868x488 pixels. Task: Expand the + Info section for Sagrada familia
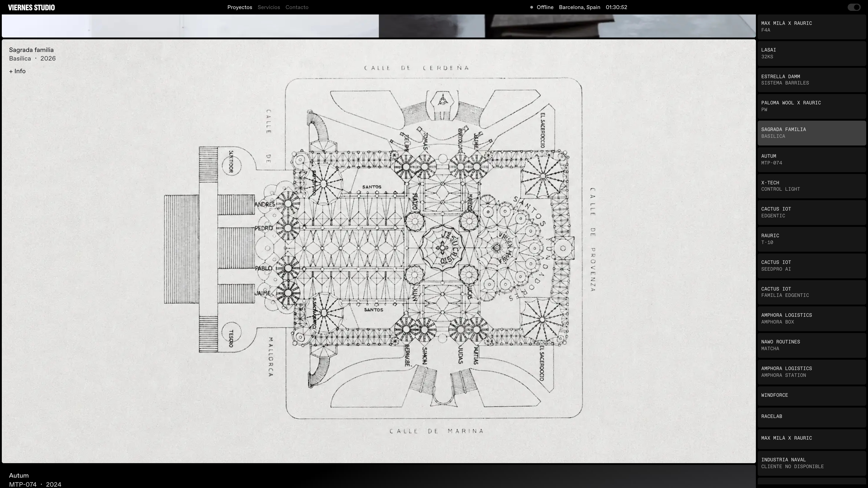(x=17, y=71)
